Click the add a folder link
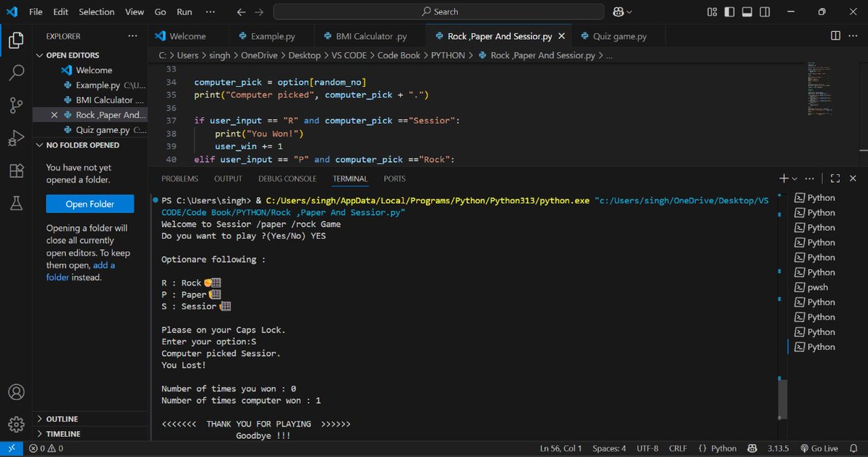868x457 pixels. click(x=80, y=271)
